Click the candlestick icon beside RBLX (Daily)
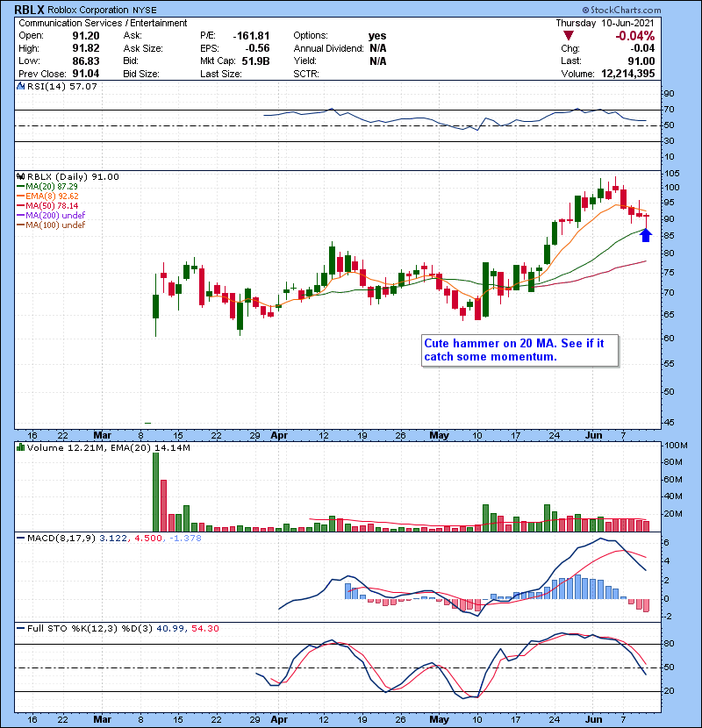Viewport: 702px width, 728px height. click(19, 176)
